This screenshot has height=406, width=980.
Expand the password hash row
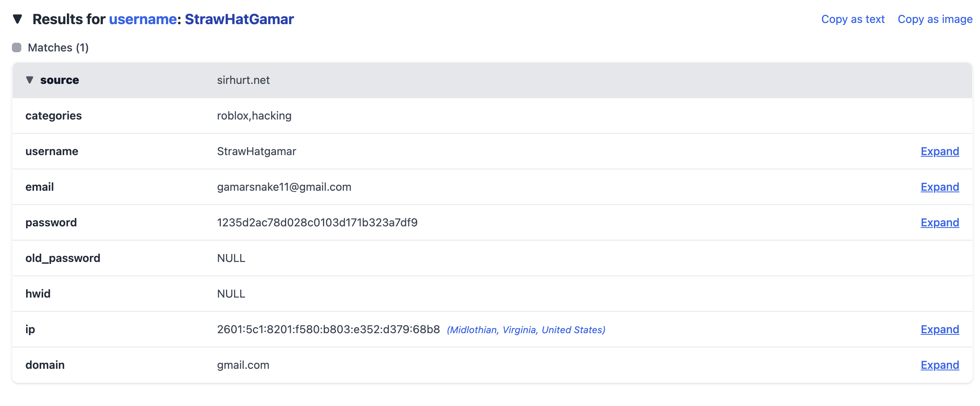940,222
